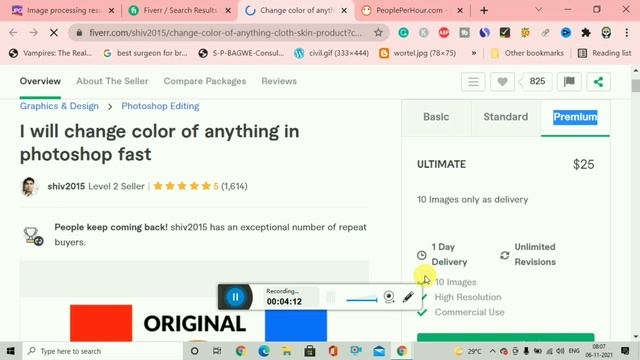Screen dimensions: 640x360
Task: Click the heart favorite icon
Action: (x=502, y=82)
